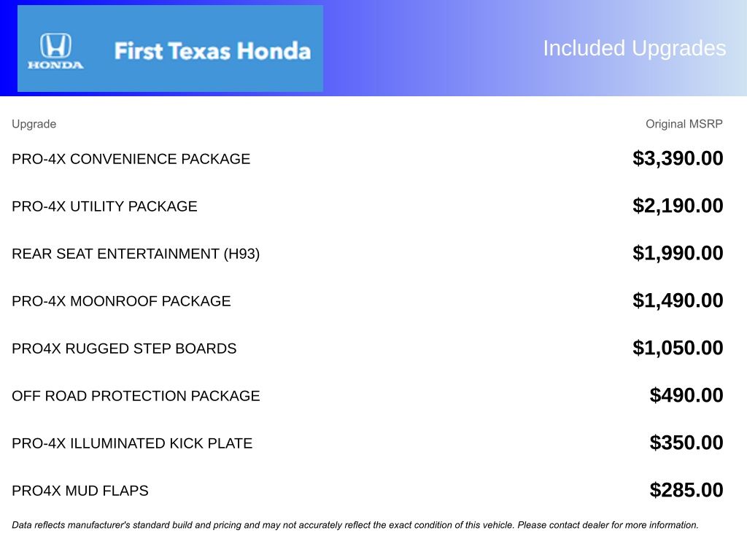The image size is (747, 560).
Task: Click the PRO-4X MOONROOF PACKAGE item
Action: point(121,301)
